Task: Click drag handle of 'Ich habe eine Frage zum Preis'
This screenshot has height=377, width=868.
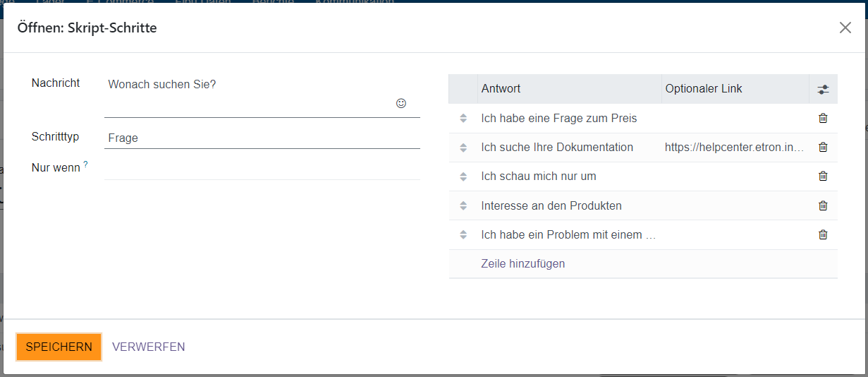Action: click(x=463, y=119)
